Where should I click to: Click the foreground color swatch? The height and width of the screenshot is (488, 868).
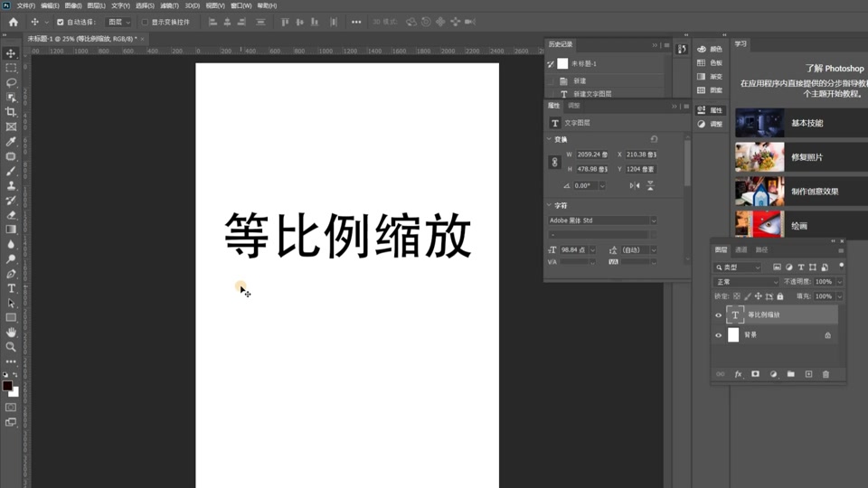click(7, 386)
